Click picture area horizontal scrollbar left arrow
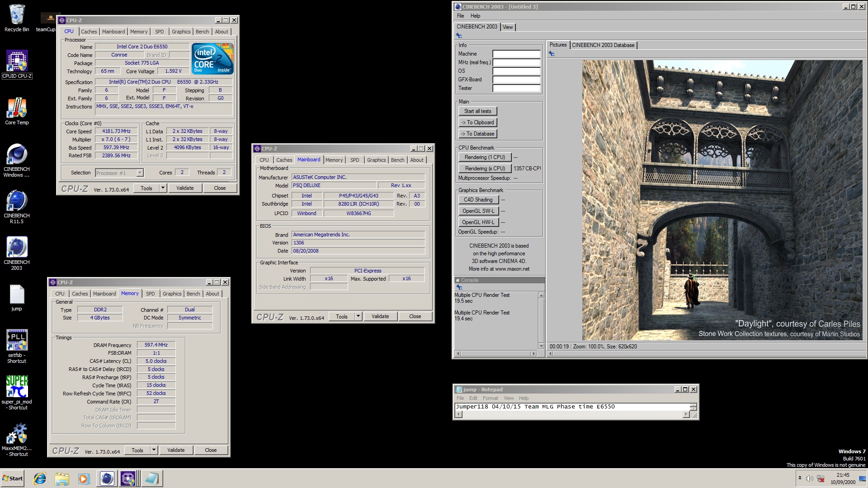 coord(551,353)
